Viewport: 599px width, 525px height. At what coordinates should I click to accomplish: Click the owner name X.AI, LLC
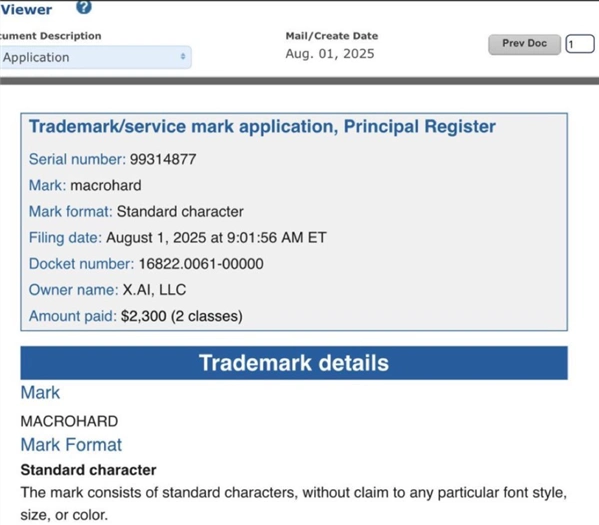(154, 290)
